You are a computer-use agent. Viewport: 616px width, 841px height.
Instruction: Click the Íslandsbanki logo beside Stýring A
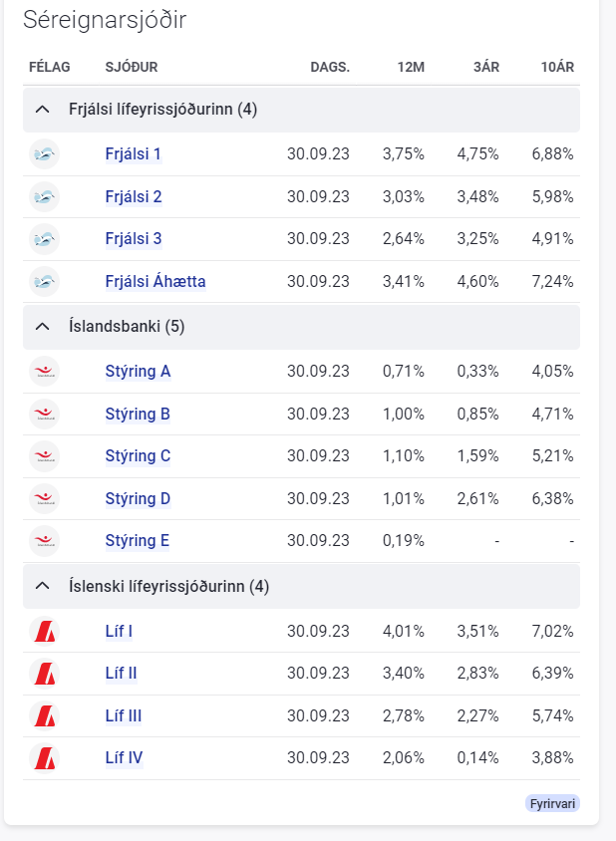pos(45,372)
